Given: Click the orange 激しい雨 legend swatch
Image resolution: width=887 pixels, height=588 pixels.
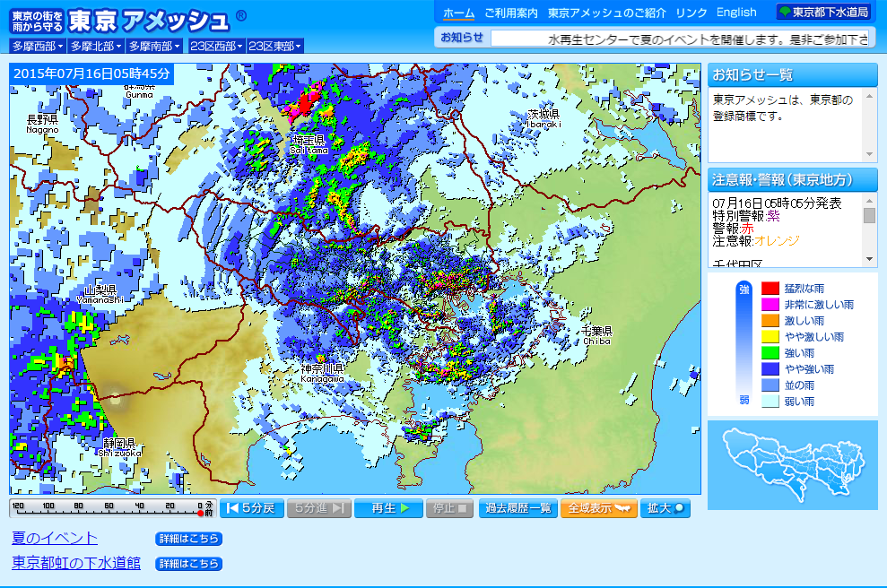Looking at the screenshot, I should tap(770, 321).
